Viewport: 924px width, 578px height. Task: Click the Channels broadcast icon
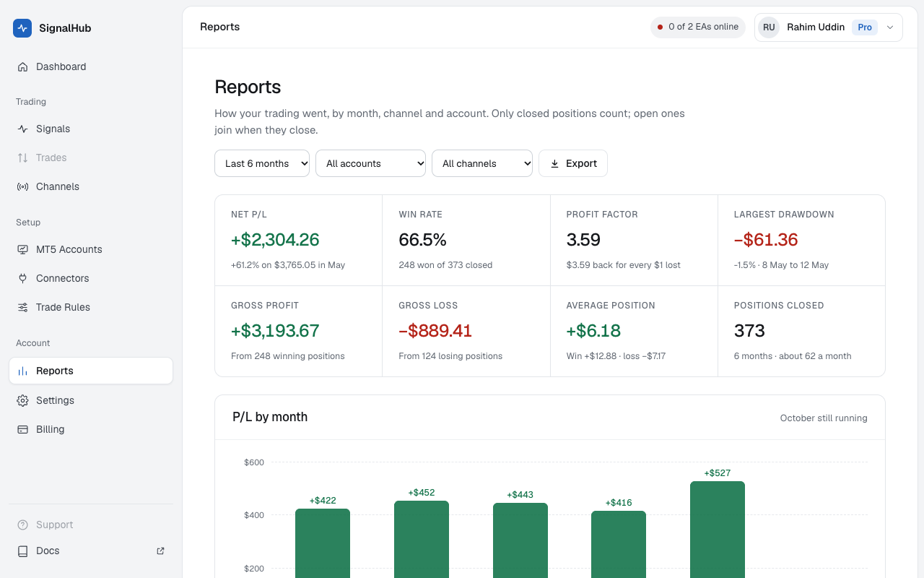22,186
